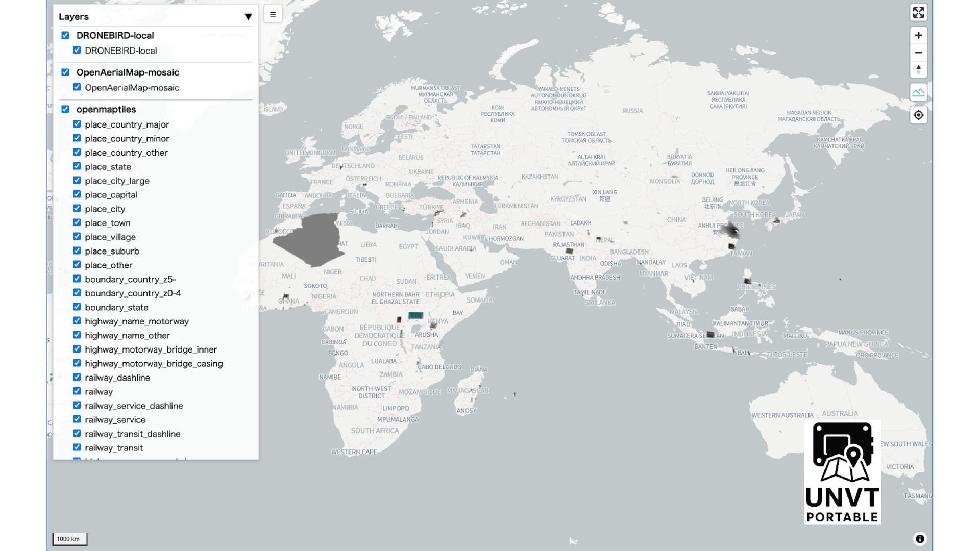Zoom out with the minus button
Viewport: 980px width, 551px height.
tap(918, 53)
